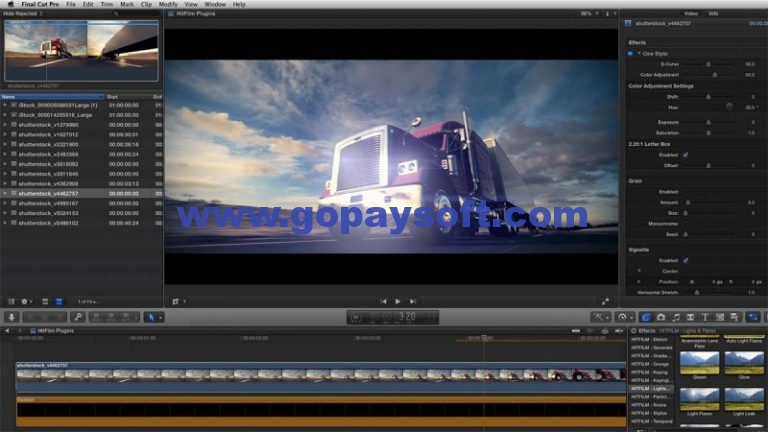This screenshot has width=768, height=432.
Task: Open the Help menu
Action: (239, 4)
